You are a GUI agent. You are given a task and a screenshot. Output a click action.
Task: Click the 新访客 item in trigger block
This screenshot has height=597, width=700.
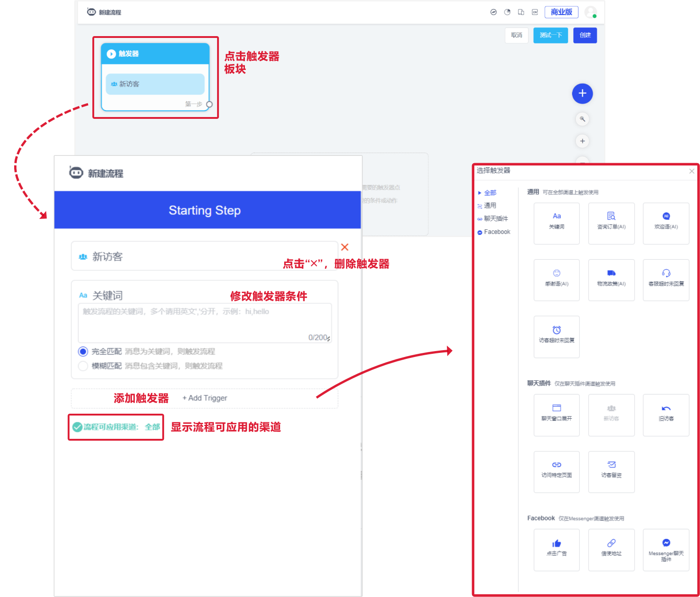pyautogui.click(x=155, y=84)
